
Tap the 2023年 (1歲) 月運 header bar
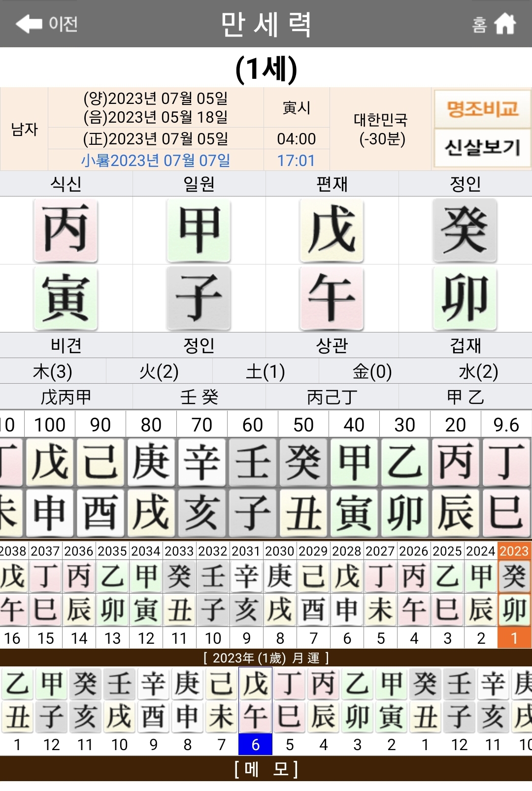click(266, 658)
